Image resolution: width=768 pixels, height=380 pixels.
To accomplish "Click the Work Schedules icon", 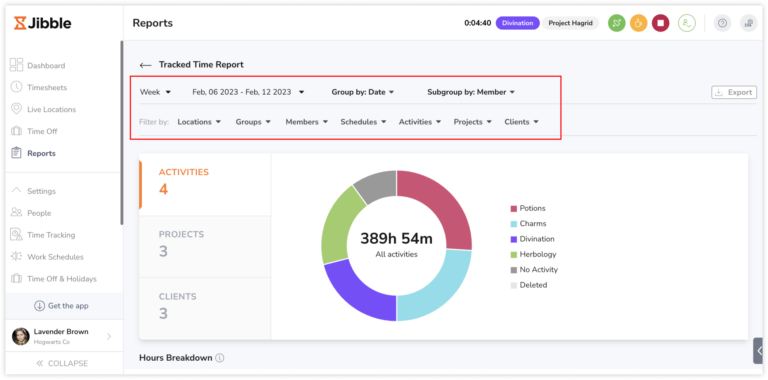I will click(17, 257).
